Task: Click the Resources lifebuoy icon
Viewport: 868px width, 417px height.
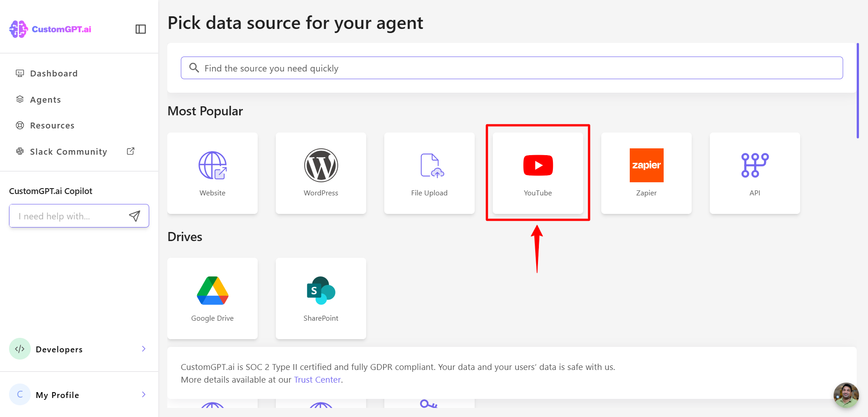Action: [20, 125]
